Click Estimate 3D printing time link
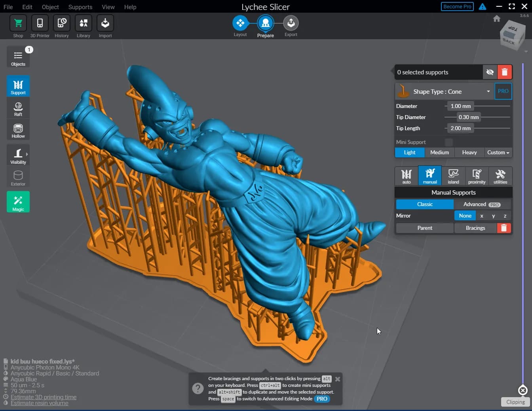Screen dimensions: 532x411 coord(44,397)
